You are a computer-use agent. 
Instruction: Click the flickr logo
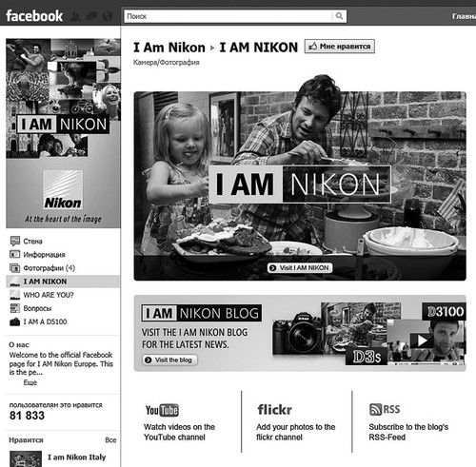click(x=274, y=409)
